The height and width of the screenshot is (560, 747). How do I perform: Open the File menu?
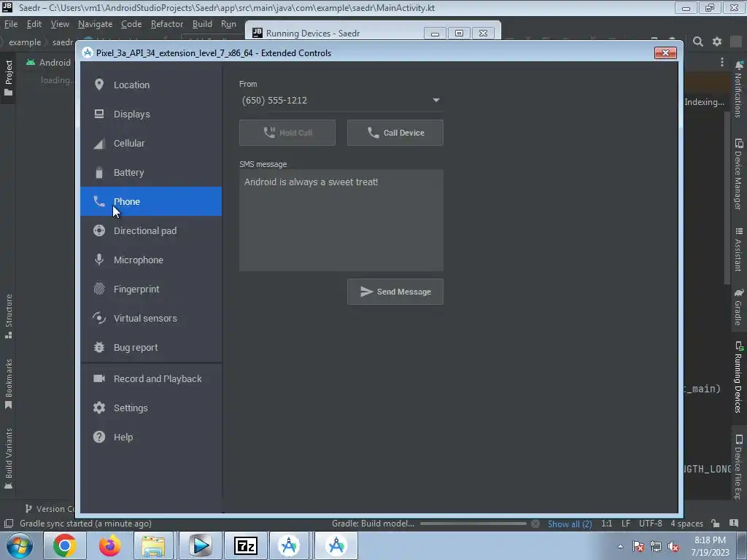pos(10,24)
